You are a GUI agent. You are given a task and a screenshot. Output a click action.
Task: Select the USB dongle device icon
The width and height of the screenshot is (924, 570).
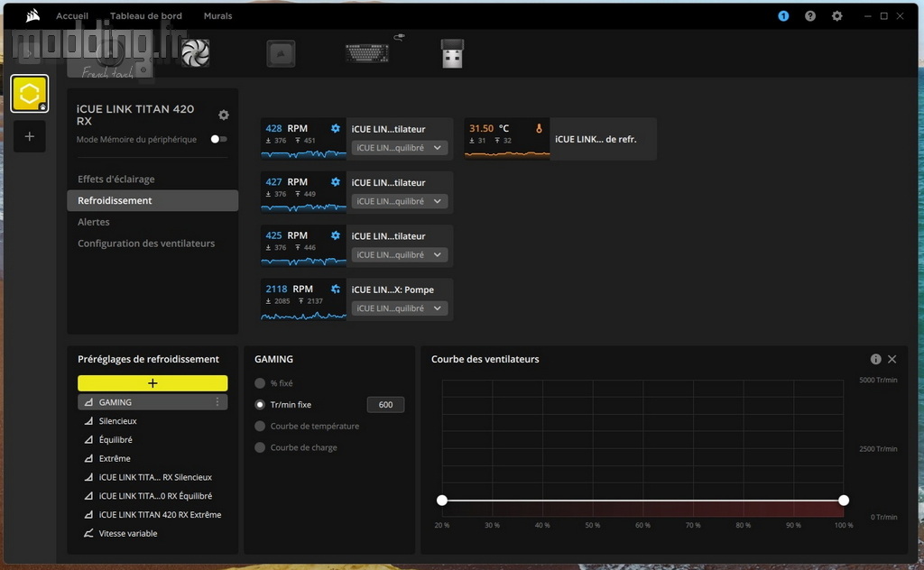pos(452,53)
